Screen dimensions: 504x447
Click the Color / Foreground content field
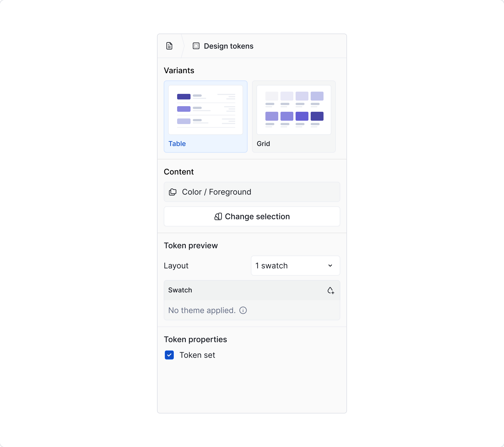(251, 192)
